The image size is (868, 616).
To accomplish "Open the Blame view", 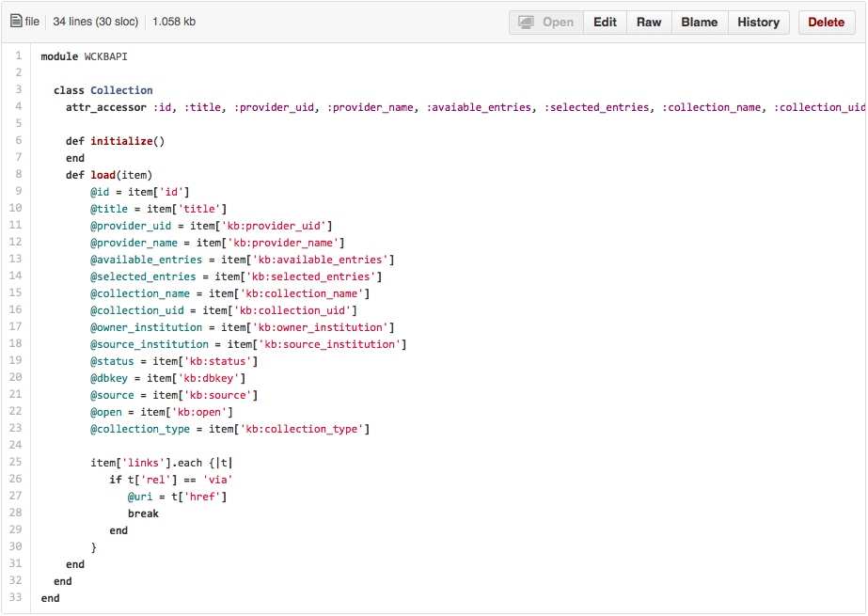I will (699, 23).
